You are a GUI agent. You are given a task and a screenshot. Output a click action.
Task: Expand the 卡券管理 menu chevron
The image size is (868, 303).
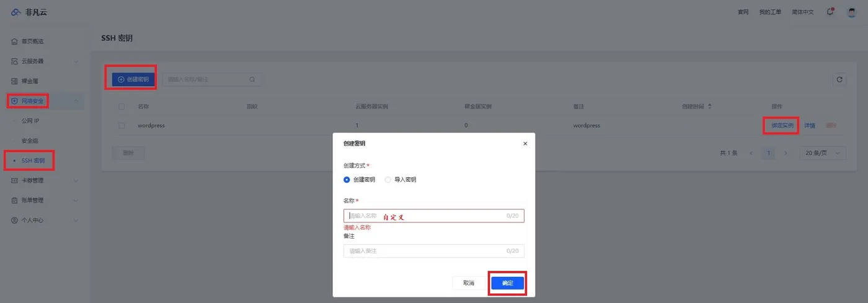click(76, 180)
